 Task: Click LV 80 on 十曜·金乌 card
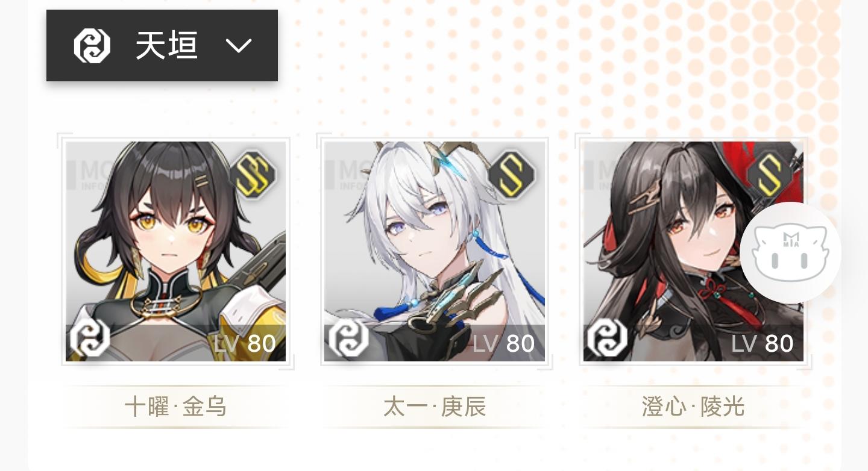point(245,344)
